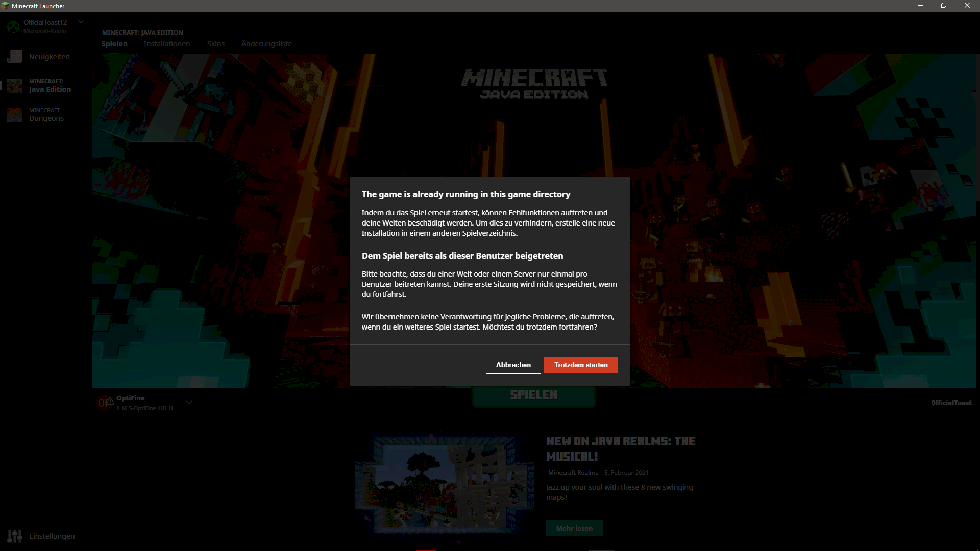Restore down the launcher window
This screenshot has width=980, height=551.
point(944,6)
